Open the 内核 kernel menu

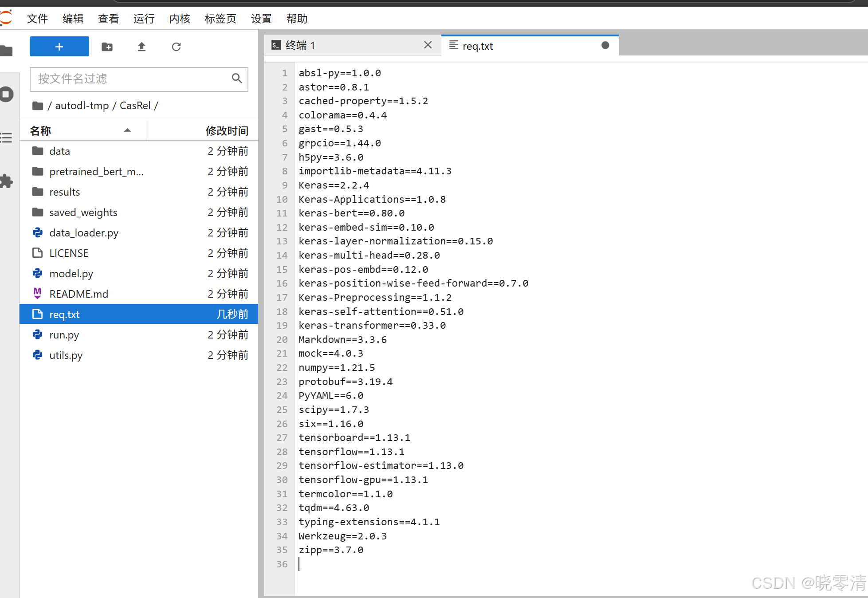click(x=179, y=19)
